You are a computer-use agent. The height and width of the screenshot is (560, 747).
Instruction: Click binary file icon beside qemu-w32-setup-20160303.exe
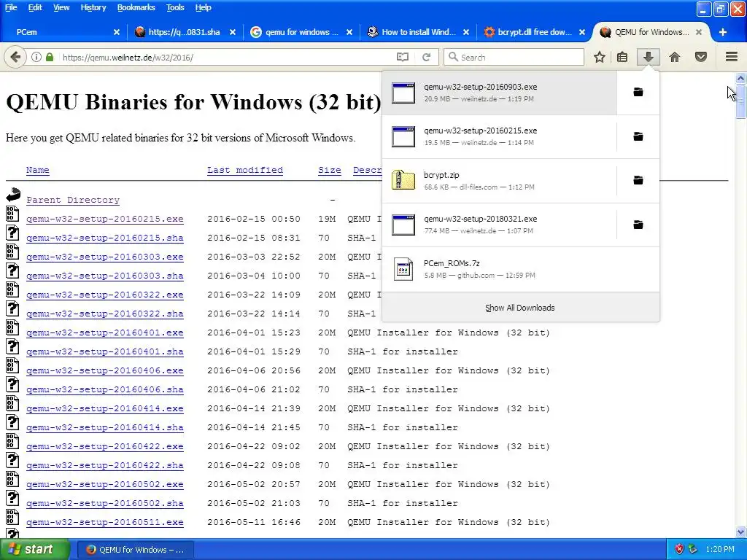12,252
